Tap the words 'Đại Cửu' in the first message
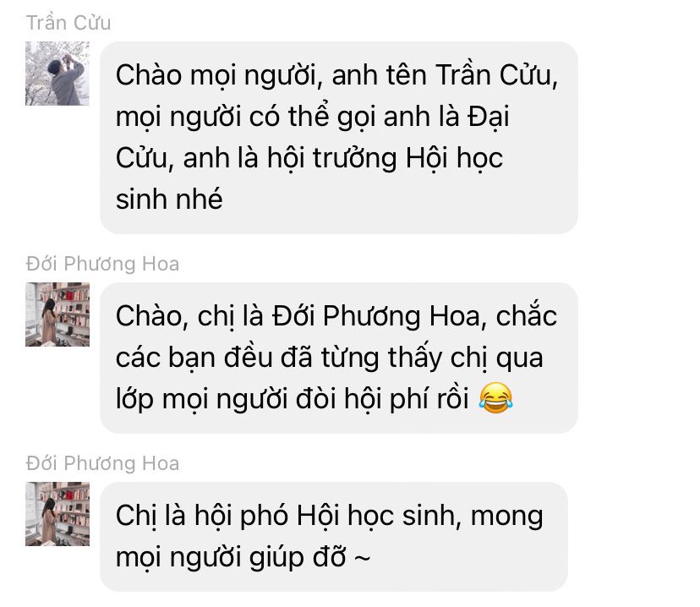The height and width of the screenshot is (607, 700). [313, 138]
